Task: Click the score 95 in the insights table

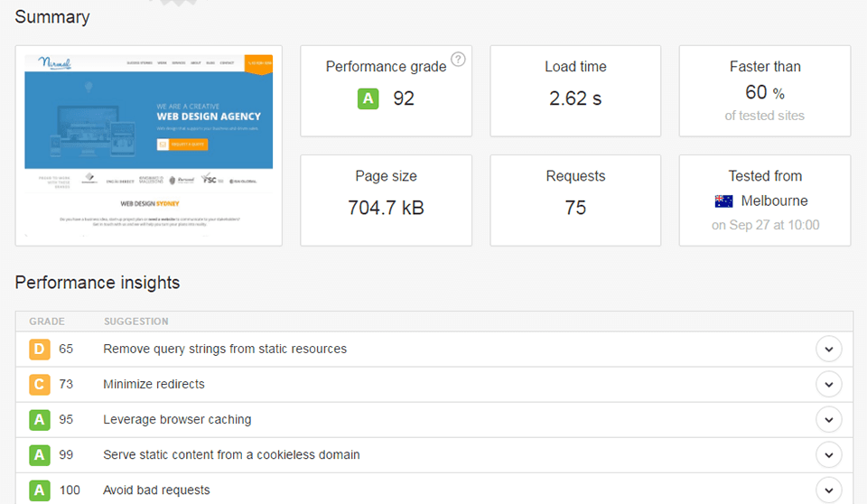Action: (x=66, y=420)
